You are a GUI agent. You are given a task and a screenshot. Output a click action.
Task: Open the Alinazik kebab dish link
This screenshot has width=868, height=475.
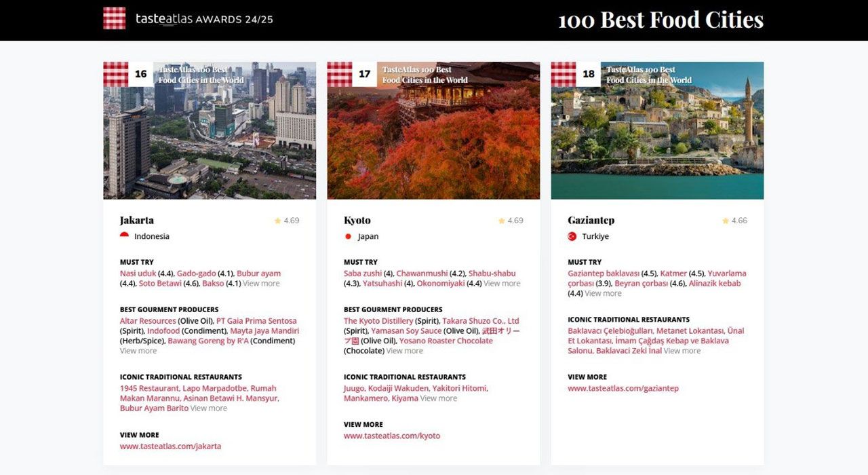(715, 284)
